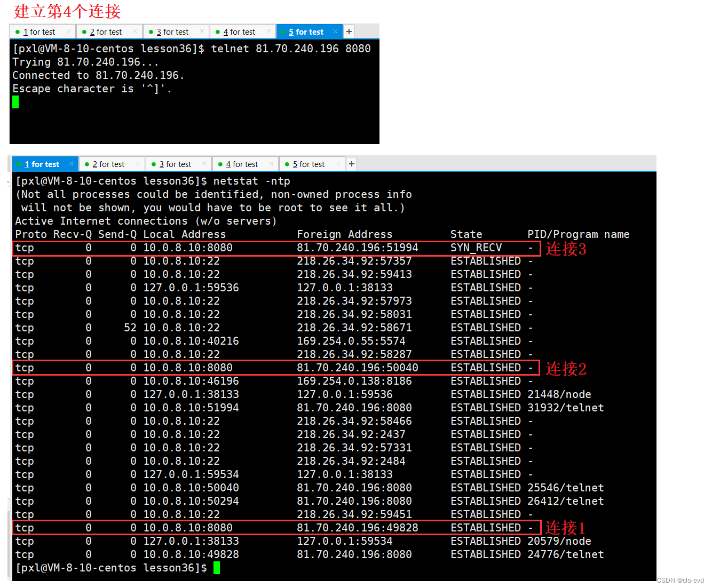Click local address 10.0.8.10:46196
The image size is (712, 588).
[x=191, y=381]
